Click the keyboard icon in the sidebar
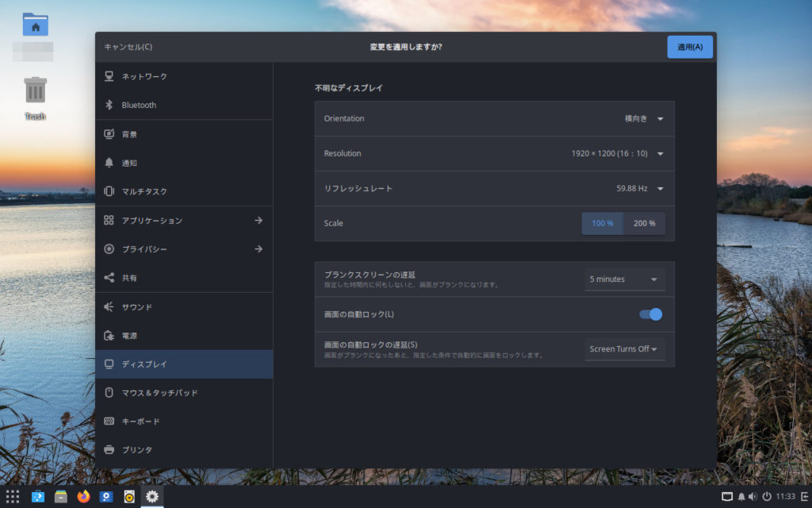Screen dimensions: 812x508 click(109, 421)
